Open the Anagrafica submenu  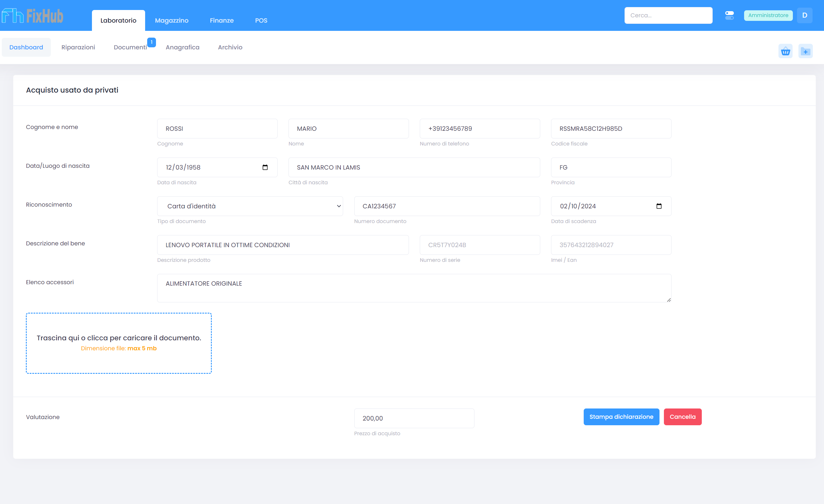[x=182, y=47]
